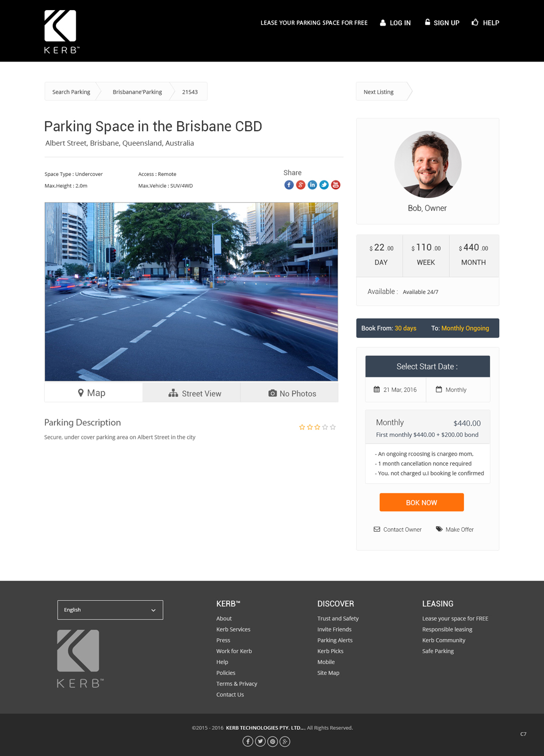
Task: Open footer Twitter circle icon
Action: click(260, 741)
